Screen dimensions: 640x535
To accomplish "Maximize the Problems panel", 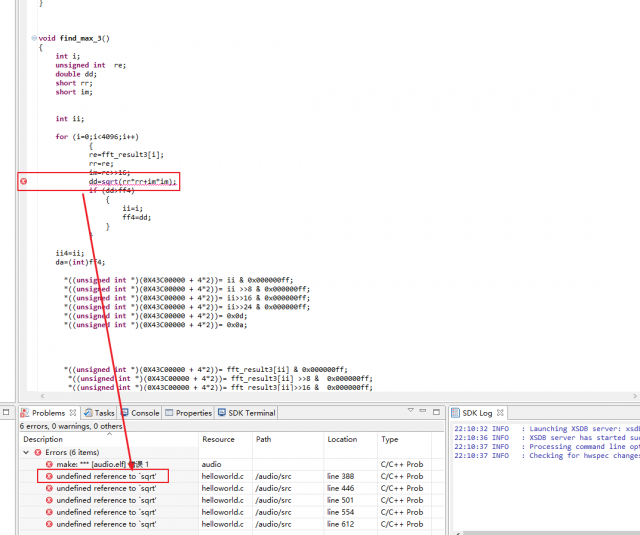I will pos(436,412).
